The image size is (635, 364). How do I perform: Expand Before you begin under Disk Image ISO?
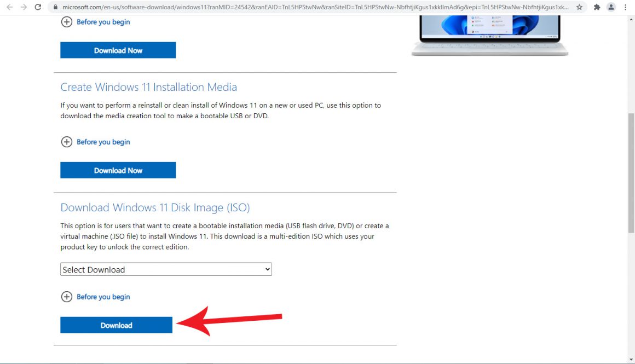[x=67, y=297]
